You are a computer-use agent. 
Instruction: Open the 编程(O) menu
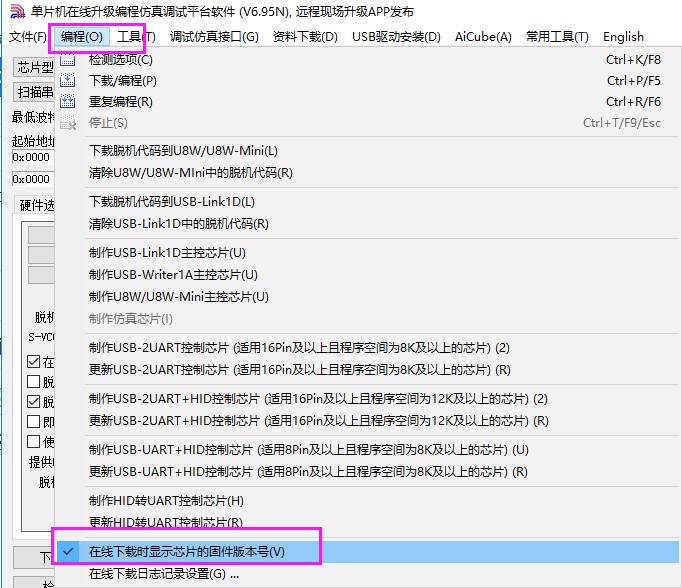pos(82,37)
